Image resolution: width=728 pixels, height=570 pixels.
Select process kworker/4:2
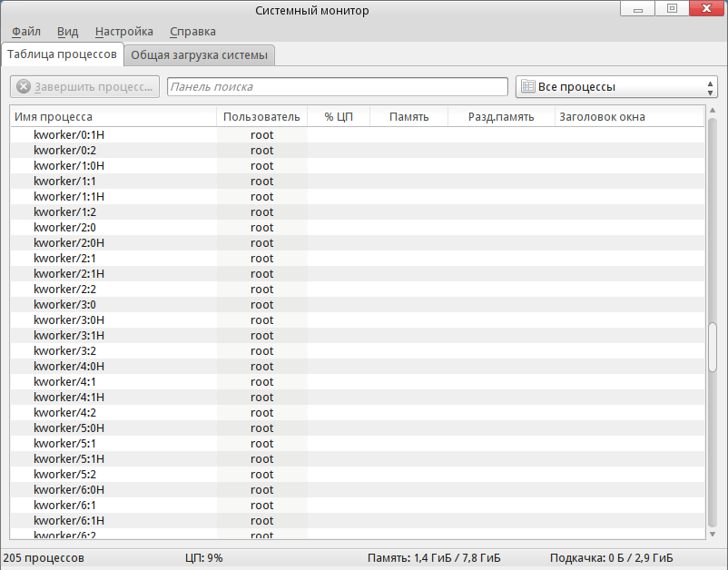pos(358,413)
